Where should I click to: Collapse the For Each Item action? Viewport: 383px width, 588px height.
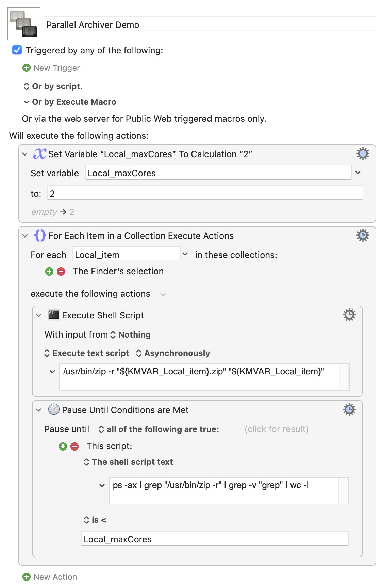pos(25,236)
